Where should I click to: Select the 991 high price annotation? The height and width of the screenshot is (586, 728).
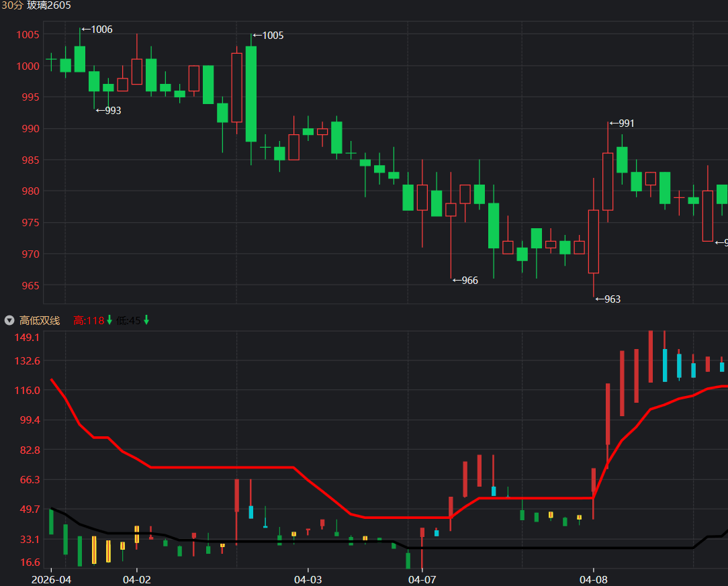point(622,124)
